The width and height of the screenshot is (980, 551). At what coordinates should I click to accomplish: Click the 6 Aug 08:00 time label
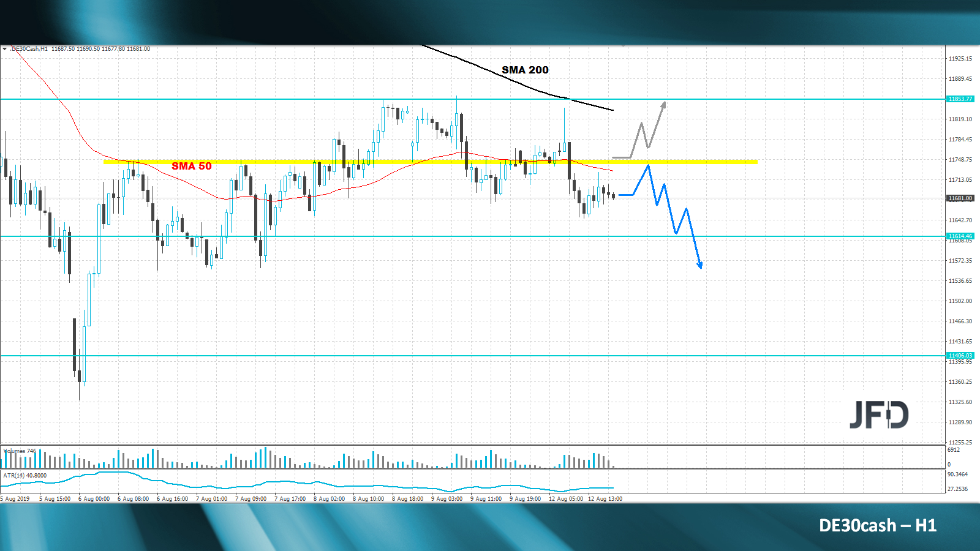coord(134,499)
